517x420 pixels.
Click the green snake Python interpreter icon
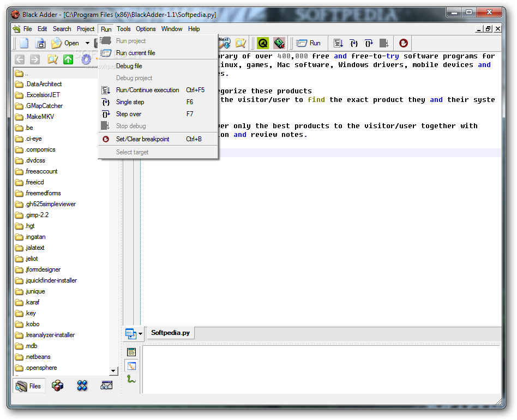[x=131, y=379]
